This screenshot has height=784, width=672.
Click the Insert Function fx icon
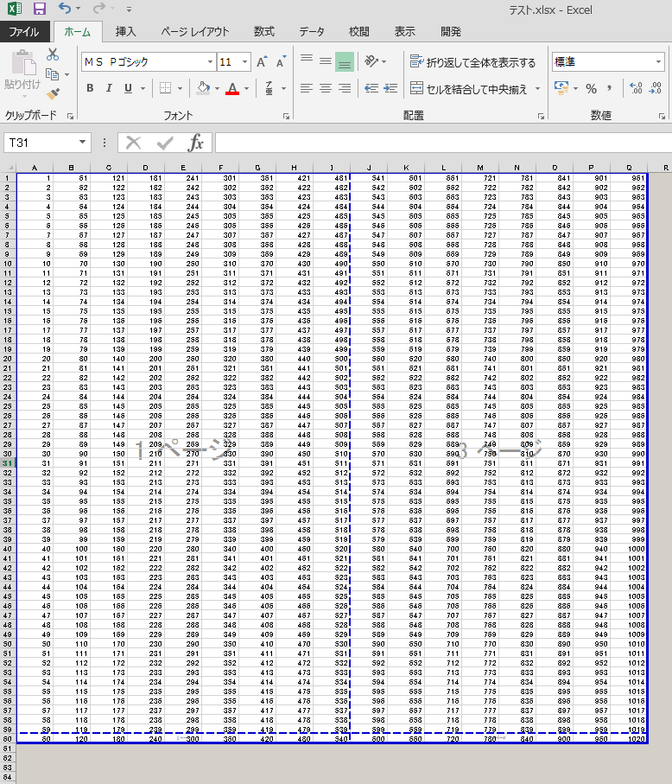coord(196,143)
